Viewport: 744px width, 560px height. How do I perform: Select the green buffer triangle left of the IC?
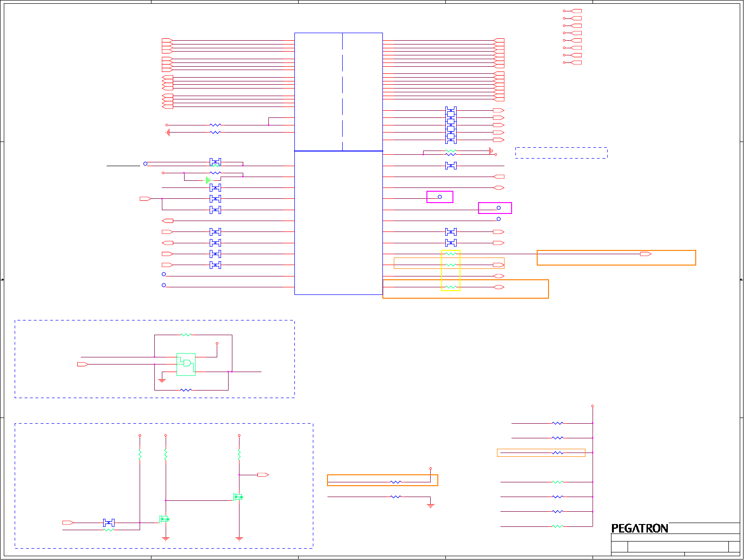tap(208, 180)
